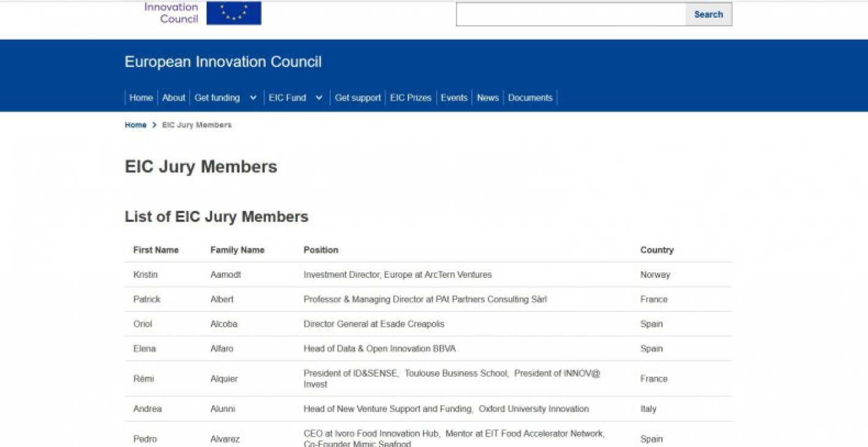The width and height of the screenshot is (868, 447).
Task: Expand the Get funding dropdown arrow
Action: [253, 98]
